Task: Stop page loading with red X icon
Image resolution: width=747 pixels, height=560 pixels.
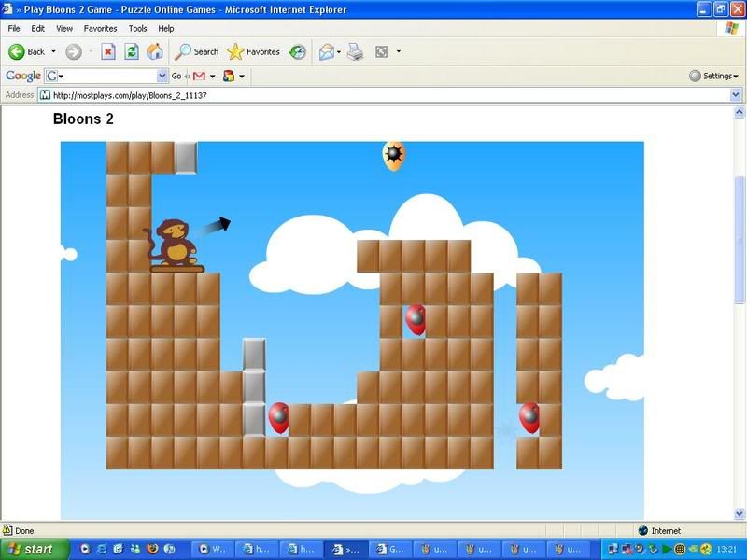Action: point(108,52)
